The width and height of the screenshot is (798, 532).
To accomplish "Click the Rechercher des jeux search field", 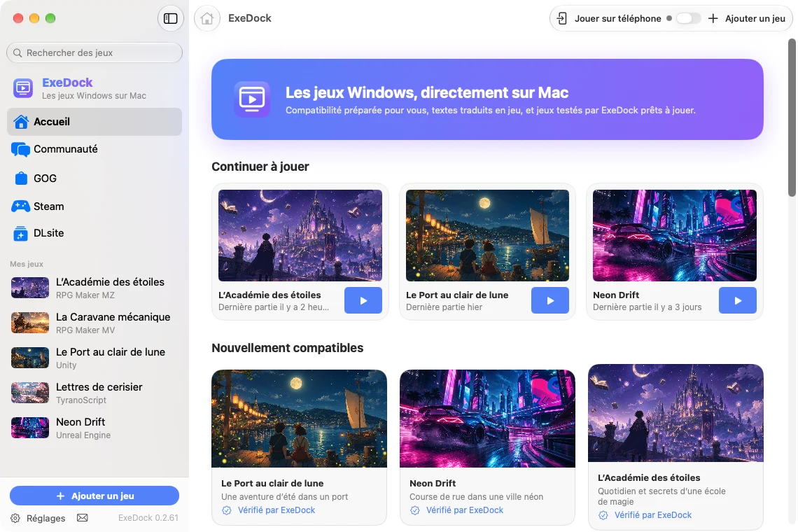I will 94,53.
